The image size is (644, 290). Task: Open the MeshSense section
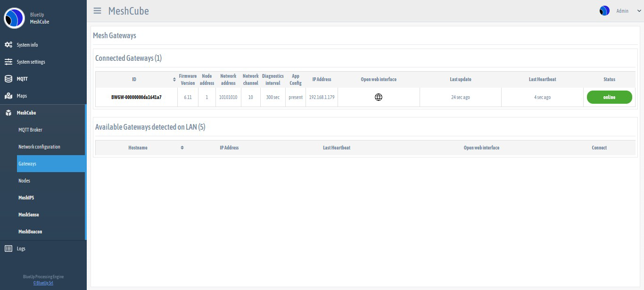pos(28,215)
